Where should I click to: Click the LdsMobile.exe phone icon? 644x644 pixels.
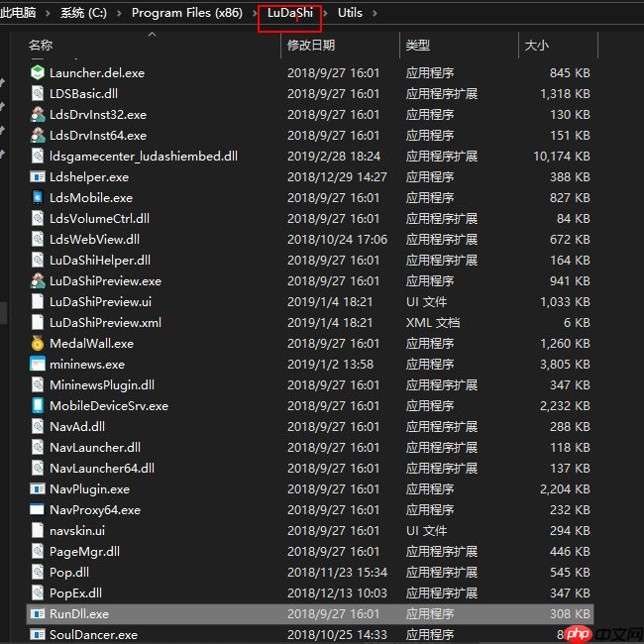pyautogui.click(x=38, y=197)
